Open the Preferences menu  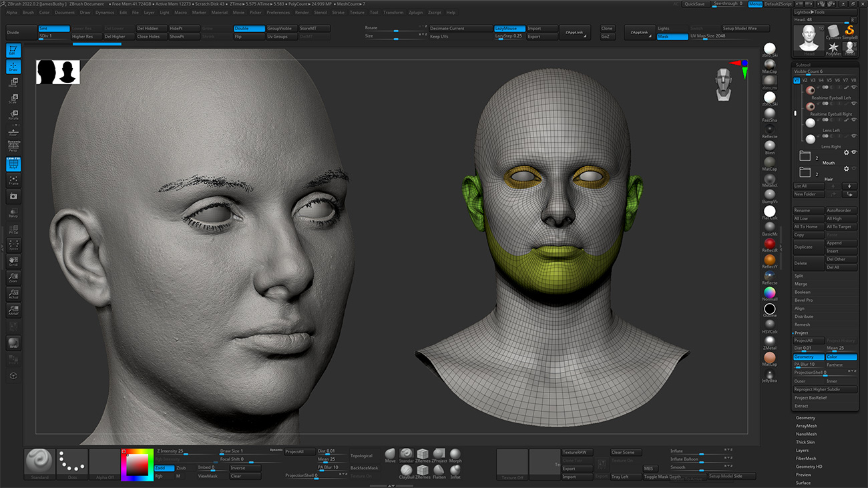278,11
